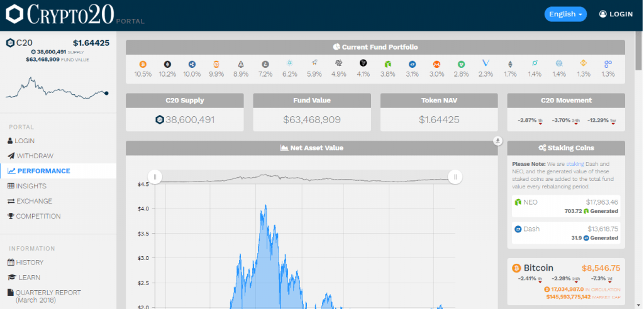Click the sidebar $1.64425 C20 price
Image resolution: width=644 pixels, height=309 pixels.
(91, 43)
